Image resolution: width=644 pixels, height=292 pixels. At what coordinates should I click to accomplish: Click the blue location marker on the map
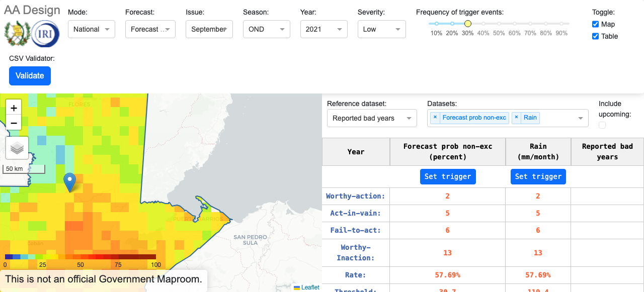70,180
